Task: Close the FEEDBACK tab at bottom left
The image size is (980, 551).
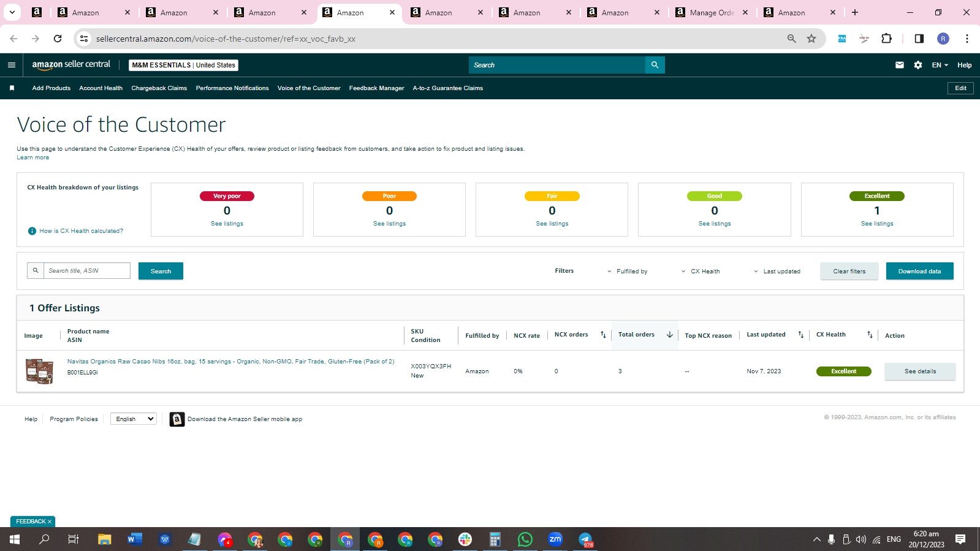Action: pyautogui.click(x=50, y=522)
